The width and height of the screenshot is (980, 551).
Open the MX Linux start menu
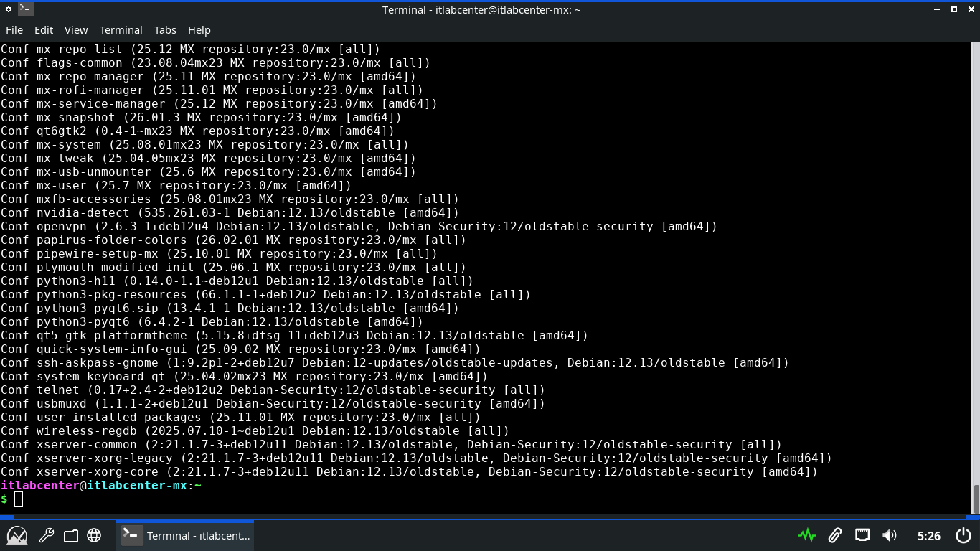point(17,535)
